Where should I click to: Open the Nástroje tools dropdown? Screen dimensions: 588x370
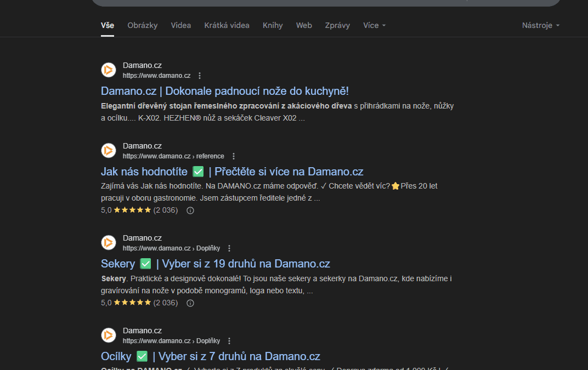[541, 25]
